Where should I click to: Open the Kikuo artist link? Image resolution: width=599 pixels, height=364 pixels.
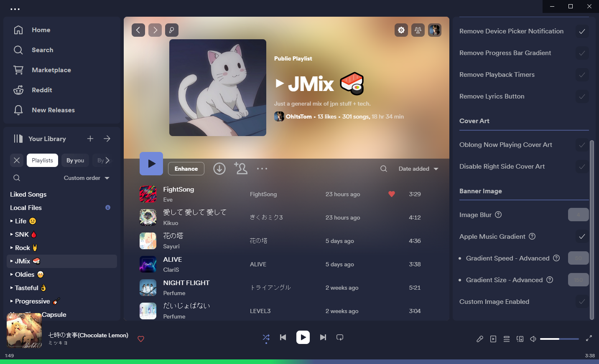coord(171,223)
